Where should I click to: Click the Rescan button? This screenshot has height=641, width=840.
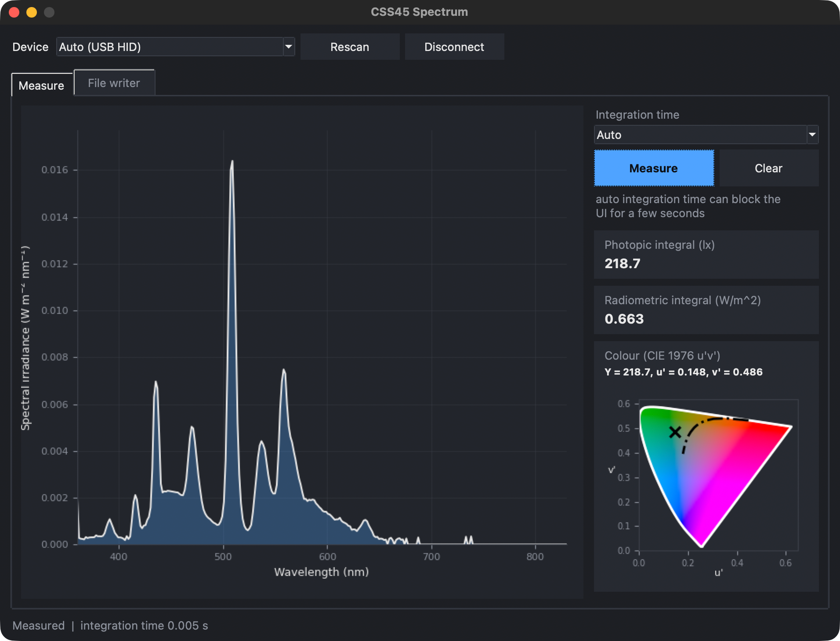[350, 47]
